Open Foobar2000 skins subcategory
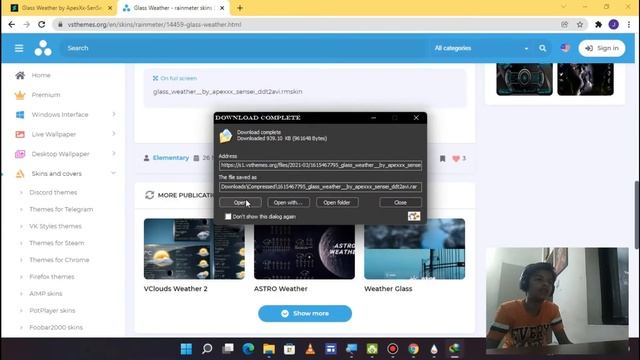Viewport: 640px width, 360px height. click(56, 327)
